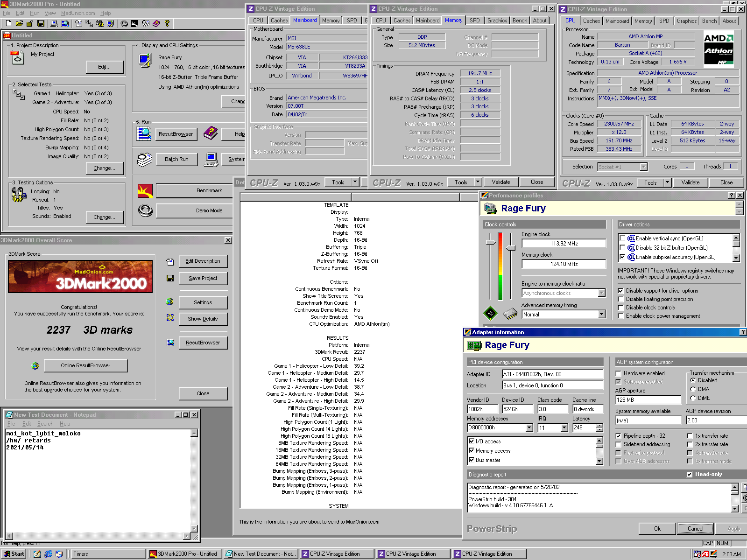747x560 pixels.
Task: Click ATI icon in system tray
Action: (705, 554)
